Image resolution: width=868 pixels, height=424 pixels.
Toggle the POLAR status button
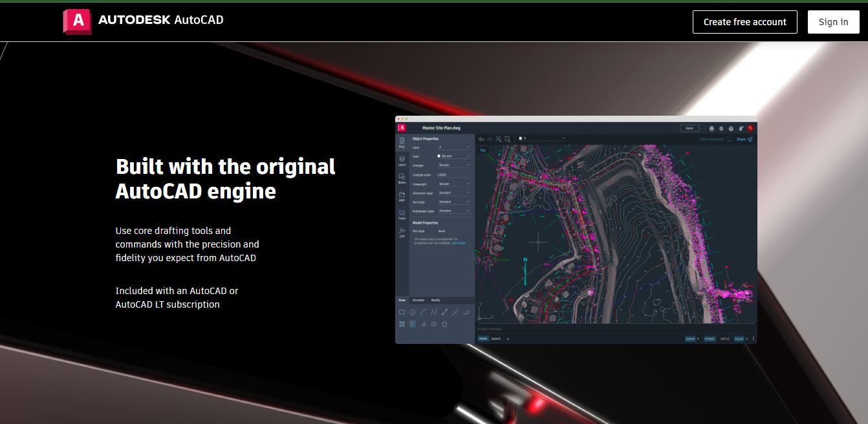click(x=739, y=339)
